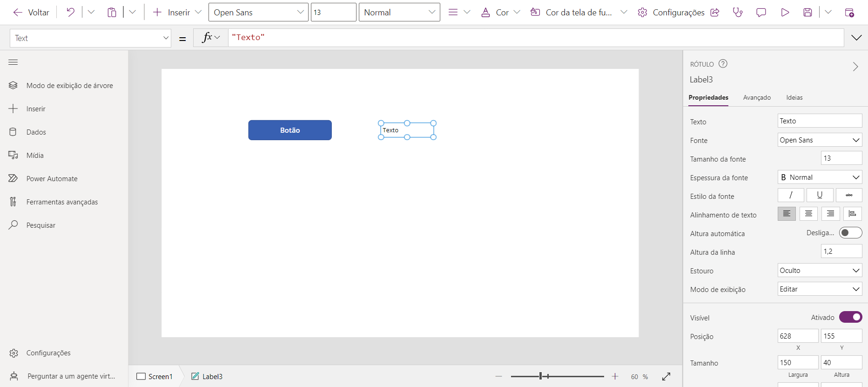The image size is (868, 387).
Task: Expand the save options dropdown arrow
Action: pos(828,13)
